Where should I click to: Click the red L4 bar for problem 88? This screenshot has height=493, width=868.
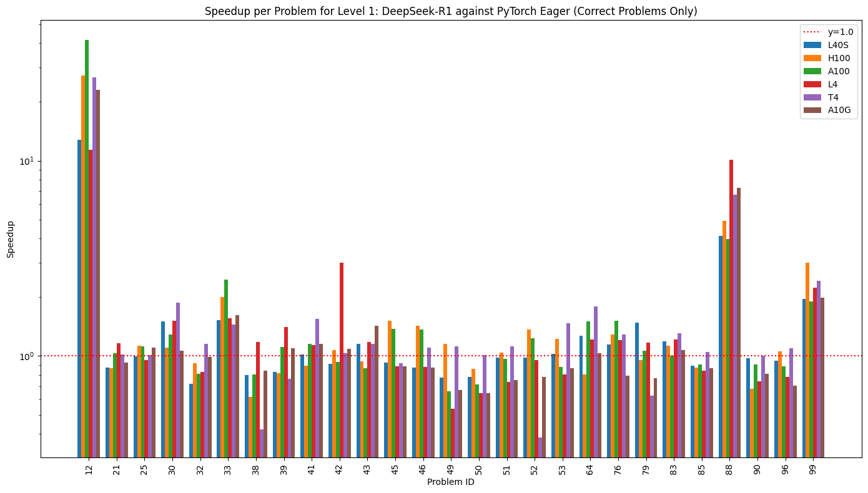click(731, 308)
